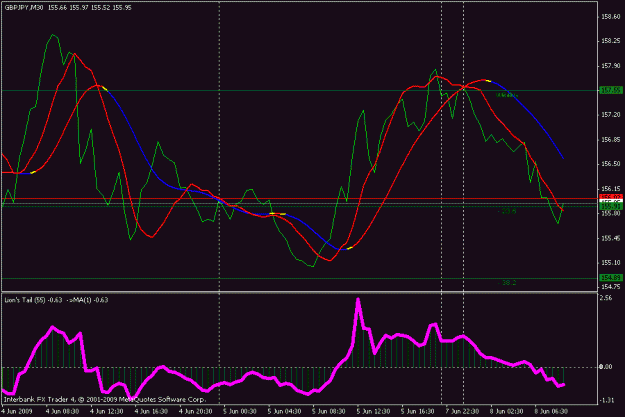Click the Interbank FX Trader 4 copyright text
Screen dimensions: 625x417
click(x=105, y=399)
